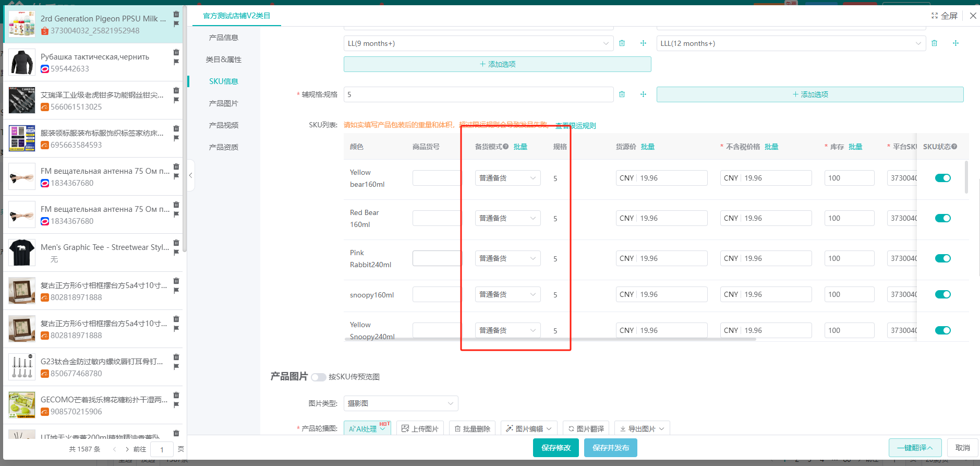Screen dimensions: 980x466
Task: Click move icon next to LLL(12 months+) option
Action: coord(955,43)
